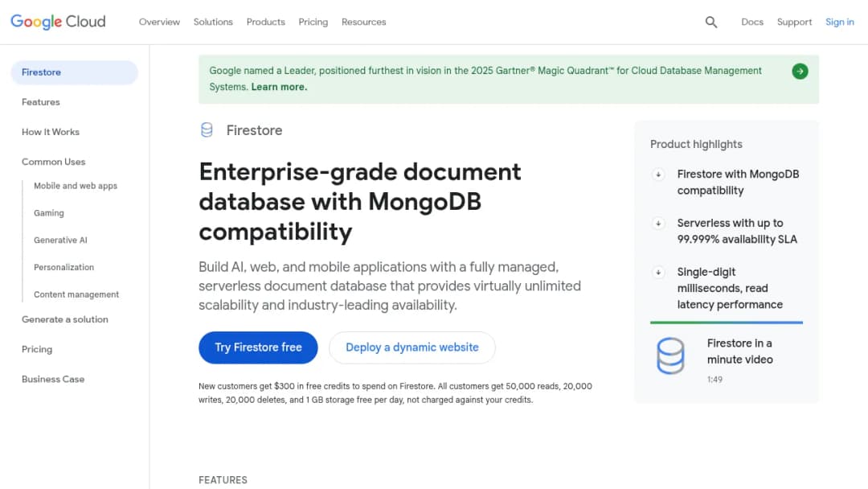Open the Overview menu
Image resolution: width=868 pixels, height=489 pixels.
point(159,23)
